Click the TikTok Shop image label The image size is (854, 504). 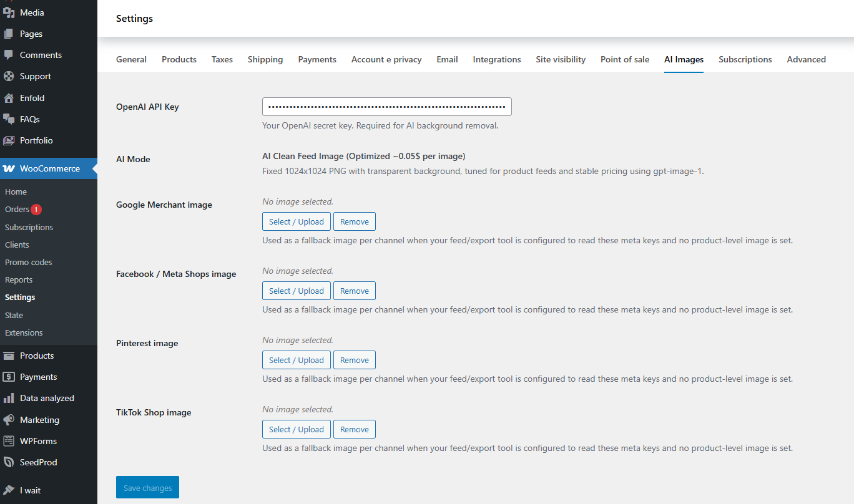[x=154, y=412]
